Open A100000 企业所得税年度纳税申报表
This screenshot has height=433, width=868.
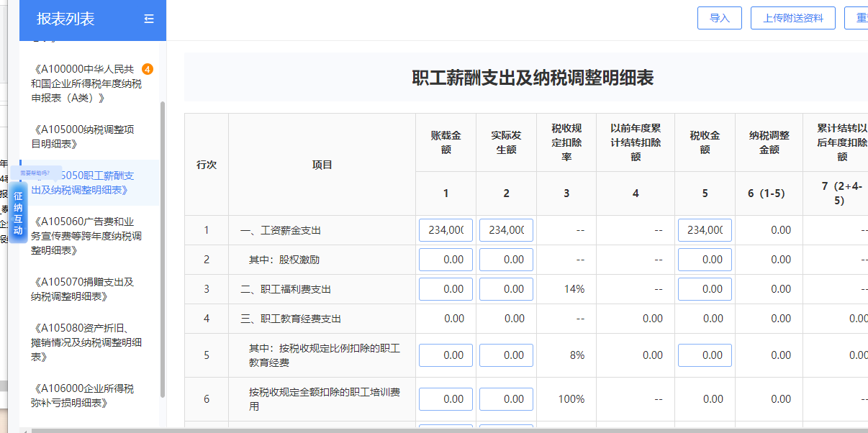tap(86, 83)
